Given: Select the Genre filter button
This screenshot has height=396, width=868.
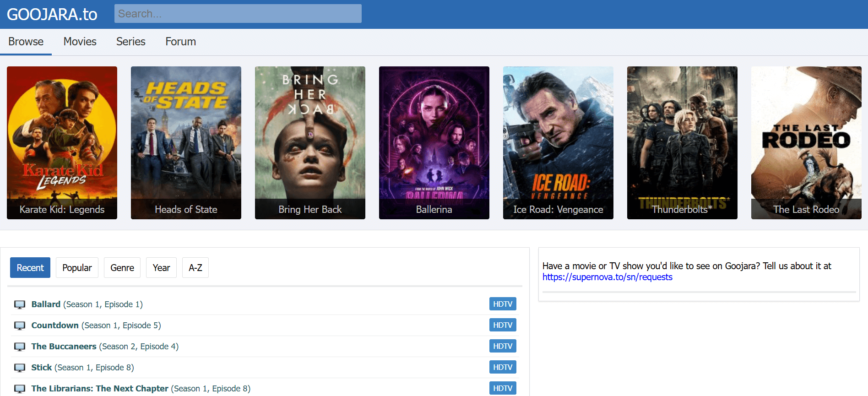Looking at the screenshot, I should (122, 268).
